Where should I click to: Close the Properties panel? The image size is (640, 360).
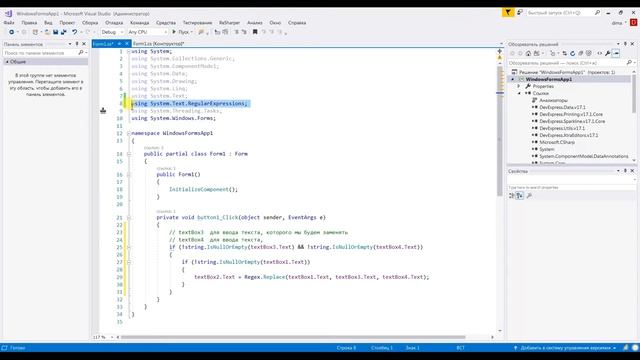[633, 171]
